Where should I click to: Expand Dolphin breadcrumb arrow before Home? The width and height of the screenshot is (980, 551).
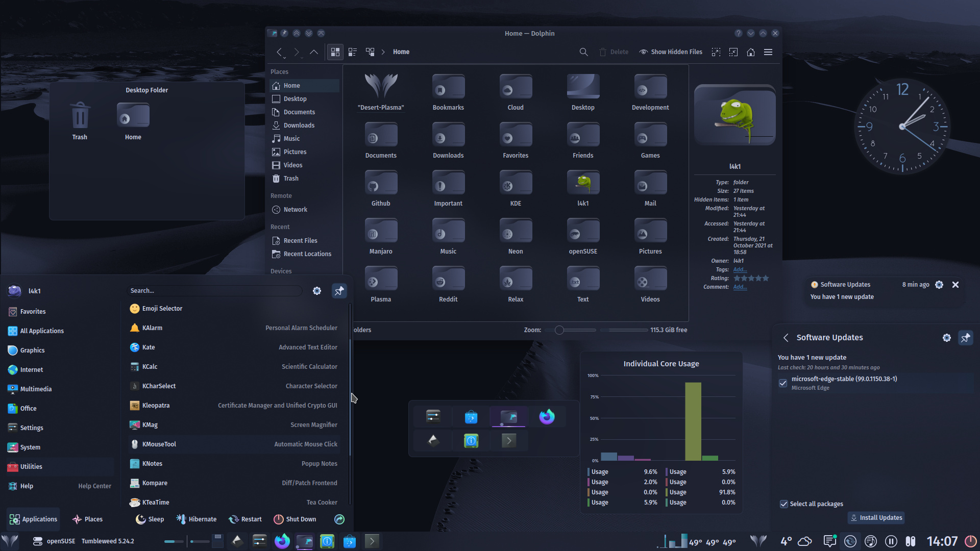(383, 52)
